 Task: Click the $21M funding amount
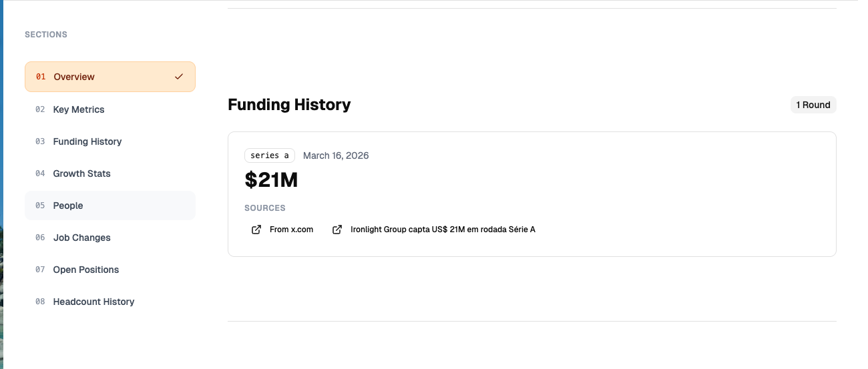[271, 180]
